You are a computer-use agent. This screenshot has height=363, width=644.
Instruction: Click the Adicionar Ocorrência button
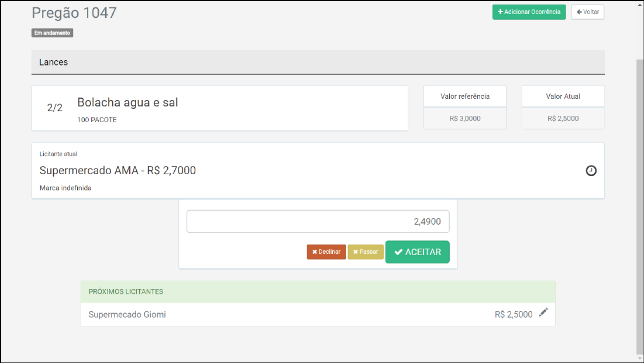point(529,12)
